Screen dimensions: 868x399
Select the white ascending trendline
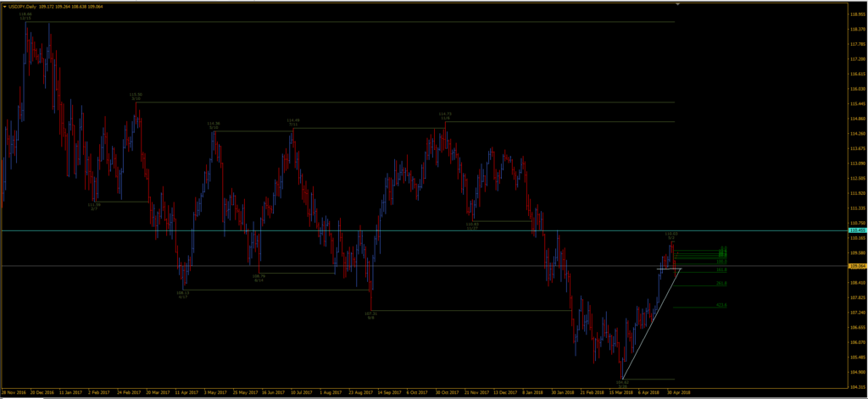click(x=650, y=324)
